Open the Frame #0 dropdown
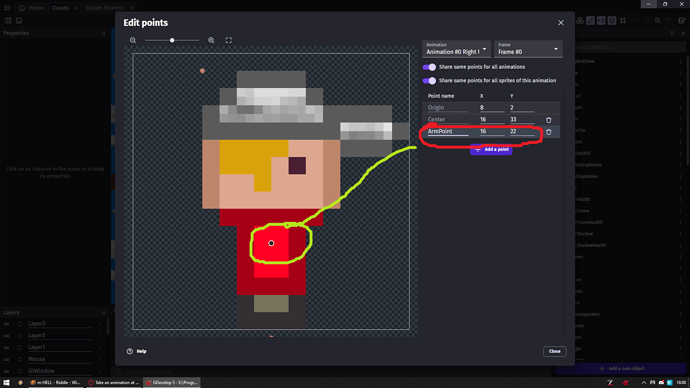 (528, 49)
